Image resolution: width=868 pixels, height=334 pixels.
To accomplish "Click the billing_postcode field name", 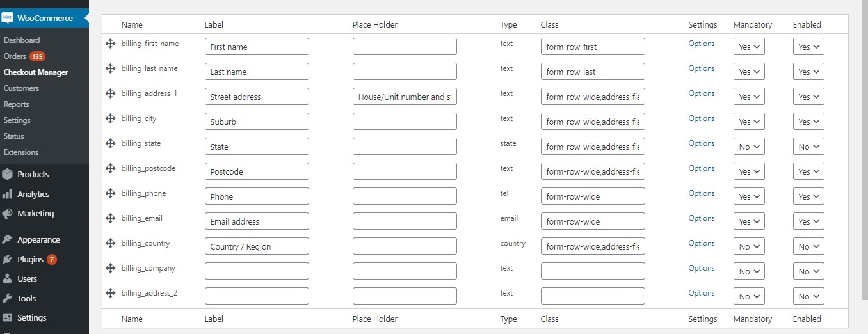I will point(149,168).
